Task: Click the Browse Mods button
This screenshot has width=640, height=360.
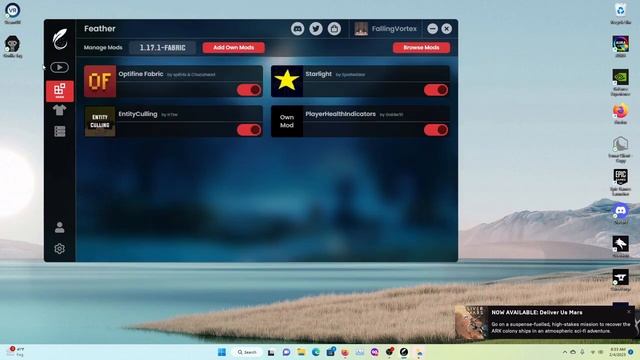Action: (x=421, y=48)
